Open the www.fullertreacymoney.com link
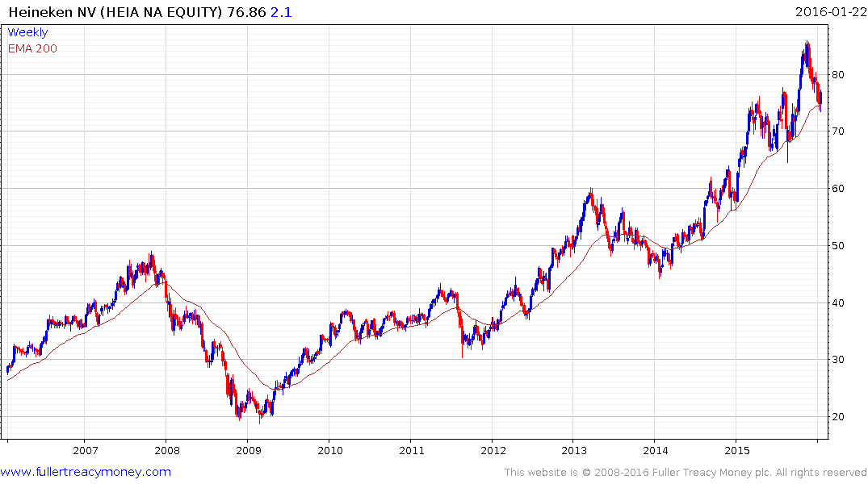The height and width of the screenshot is (484, 868). click(x=86, y=472)
